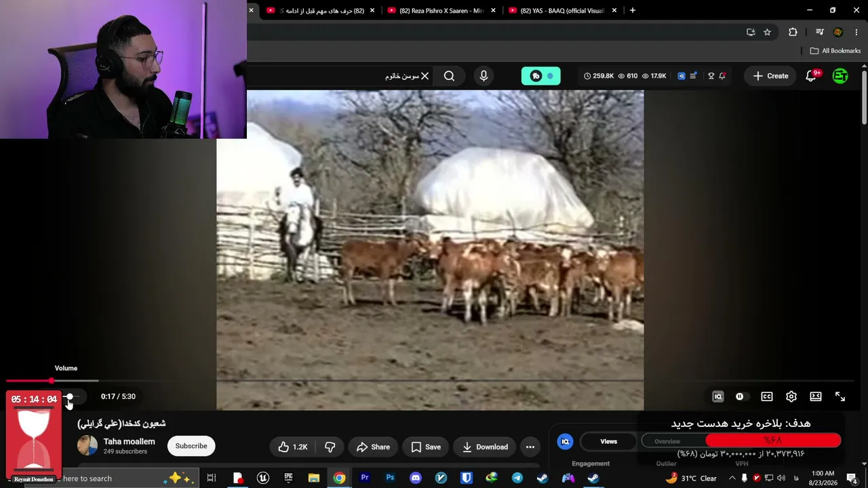This screenshot has width=868, height=488.
Task: Click the vidIQ player overlay icon
Action: [718, 396]
